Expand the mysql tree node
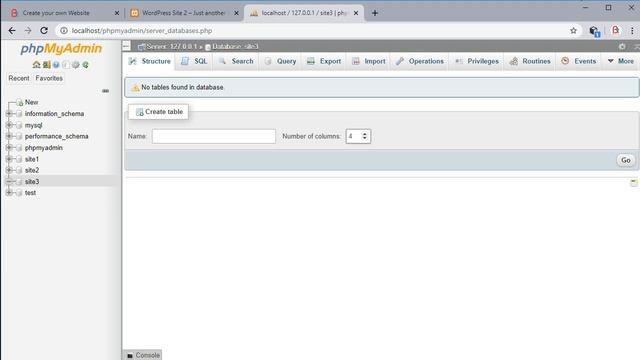Image resolution: width=640 pixels, height=360 pixels. (9, 125)
